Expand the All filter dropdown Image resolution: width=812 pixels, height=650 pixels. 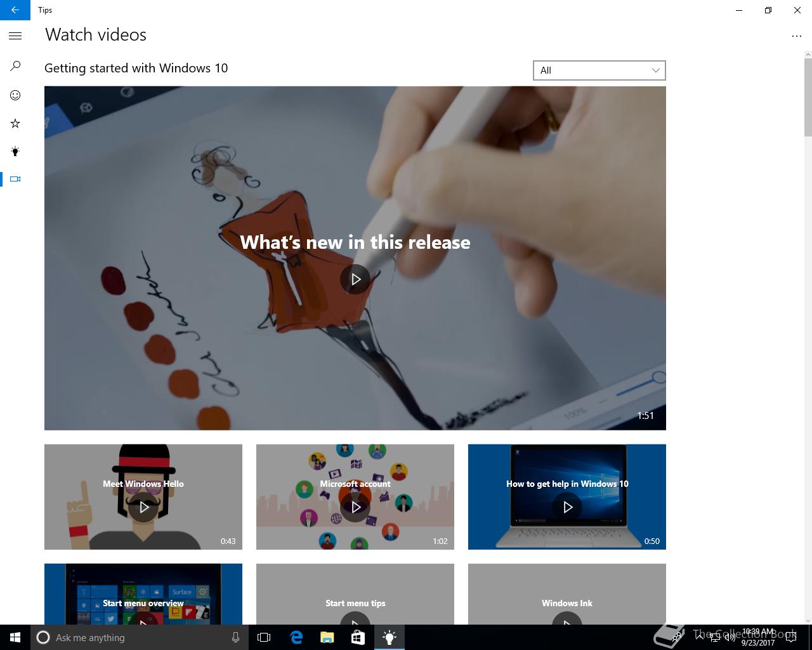point(599,70)
